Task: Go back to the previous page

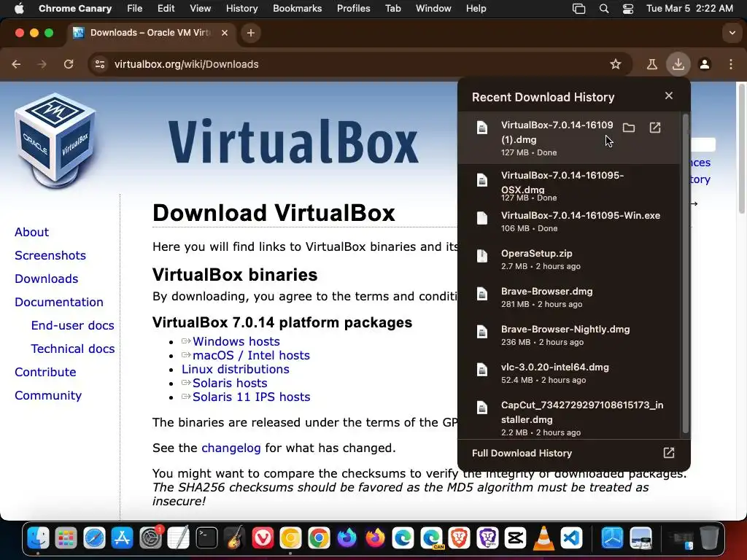Action: 16,64
